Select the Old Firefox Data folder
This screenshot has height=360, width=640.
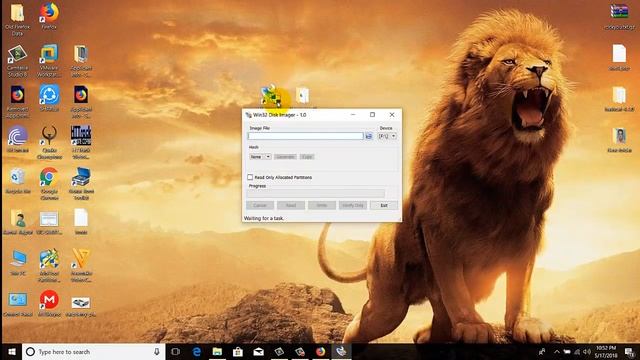click(17, 19)
